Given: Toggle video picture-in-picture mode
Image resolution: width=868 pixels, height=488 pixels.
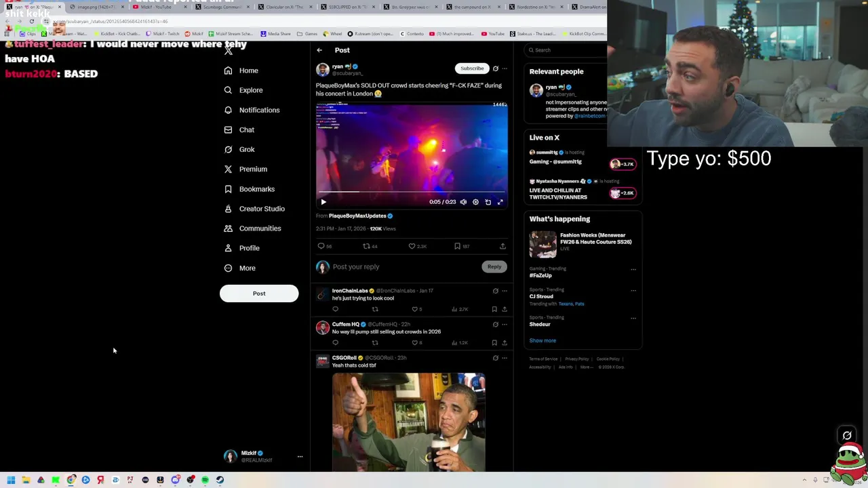Looking at the screenshot, I should tap(488, 202).
